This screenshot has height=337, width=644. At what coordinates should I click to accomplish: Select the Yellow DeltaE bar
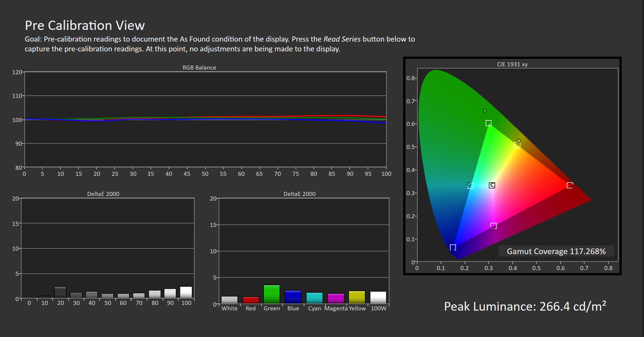pyautogui.click(x=357, y=297)
